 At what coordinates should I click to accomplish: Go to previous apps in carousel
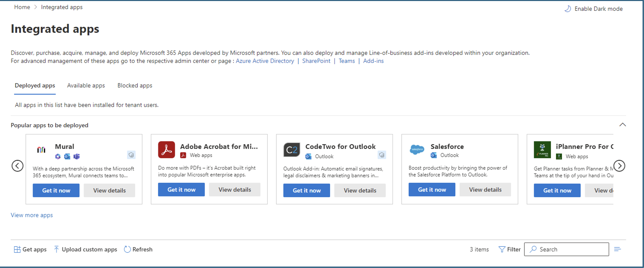click(x=17, y=166)
